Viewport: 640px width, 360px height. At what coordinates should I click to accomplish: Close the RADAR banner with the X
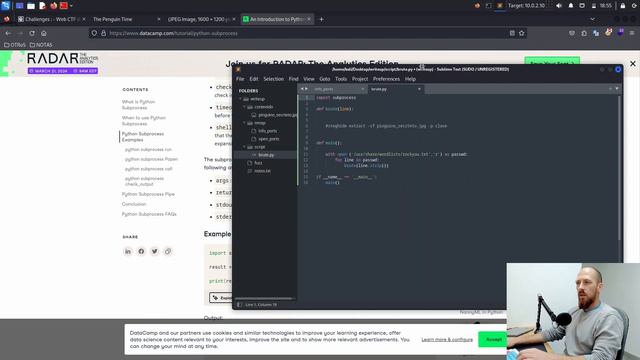[x=633, y=64]
